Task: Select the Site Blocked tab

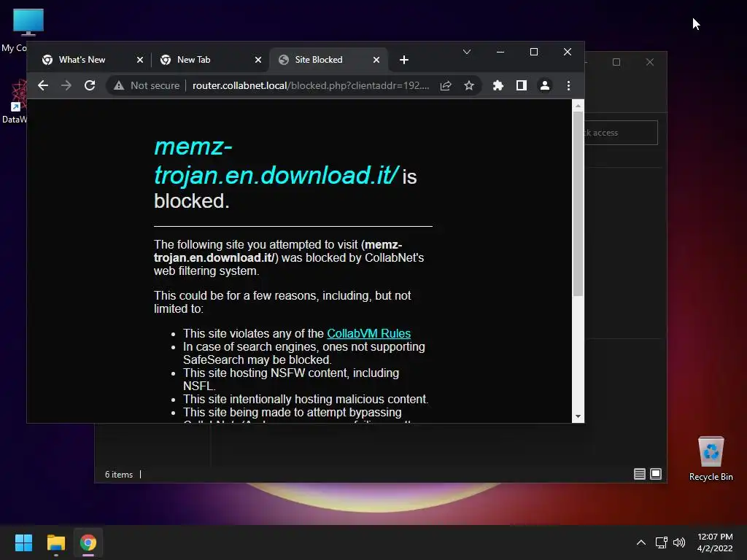Action: pyautogui.click(x=329, y=60)
